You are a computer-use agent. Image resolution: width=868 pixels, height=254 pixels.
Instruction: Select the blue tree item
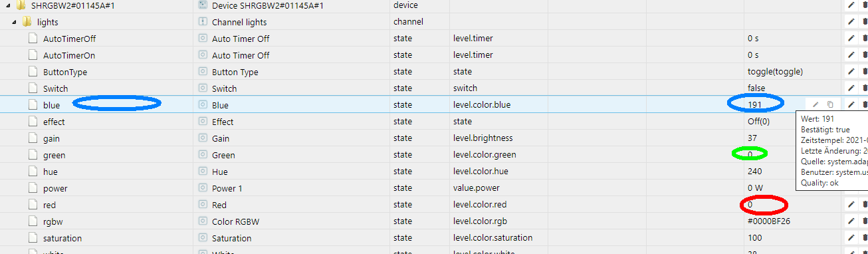point(52,105)
